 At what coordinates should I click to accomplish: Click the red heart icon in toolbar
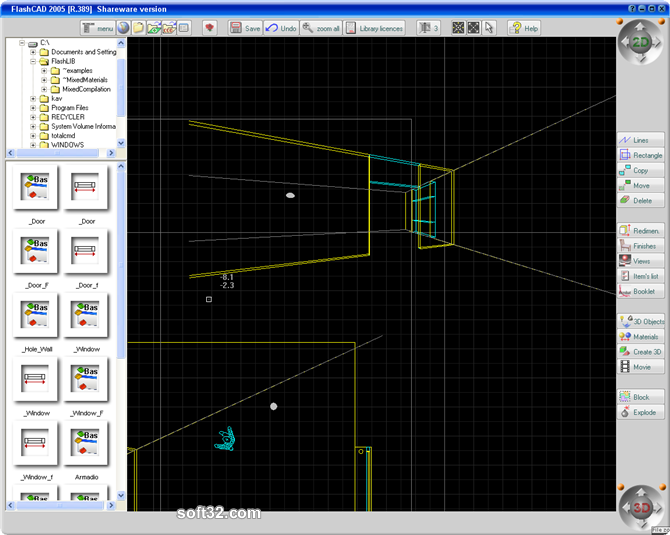click(x=209, y=28)
